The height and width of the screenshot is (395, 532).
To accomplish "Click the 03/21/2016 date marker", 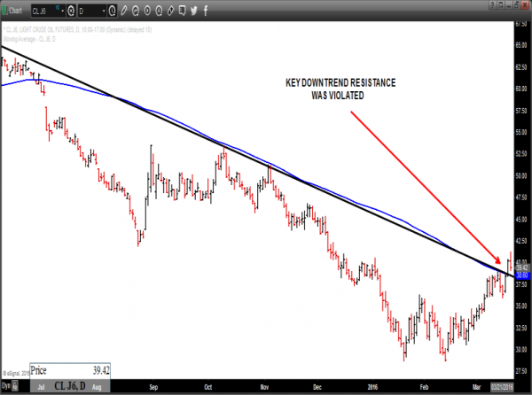I will click(x=502, y=388).
